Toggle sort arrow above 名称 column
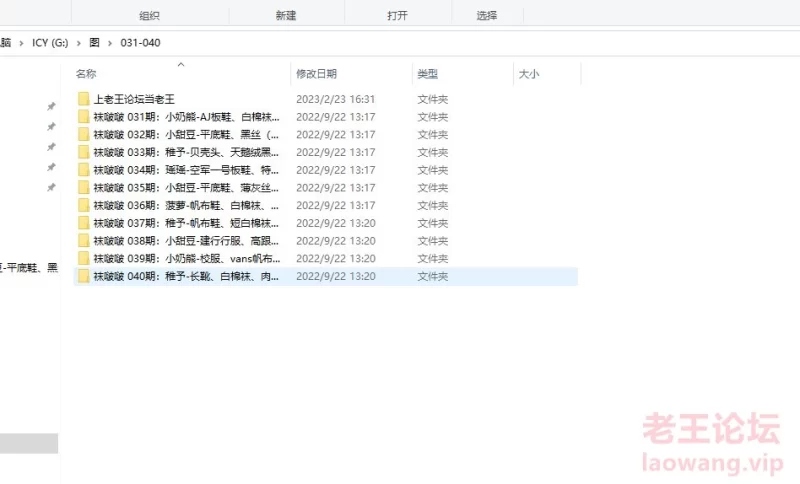Screen dimensions: 800x484 [181, 64]
